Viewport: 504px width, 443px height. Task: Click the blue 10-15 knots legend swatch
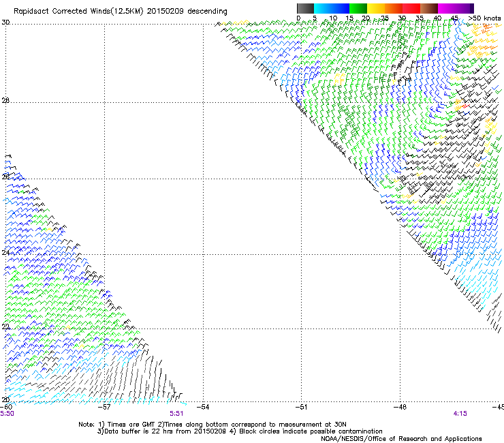point(341,8)
